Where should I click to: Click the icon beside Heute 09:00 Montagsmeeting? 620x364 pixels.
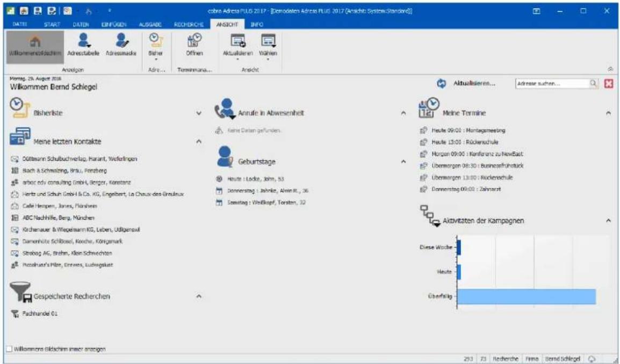423,130
